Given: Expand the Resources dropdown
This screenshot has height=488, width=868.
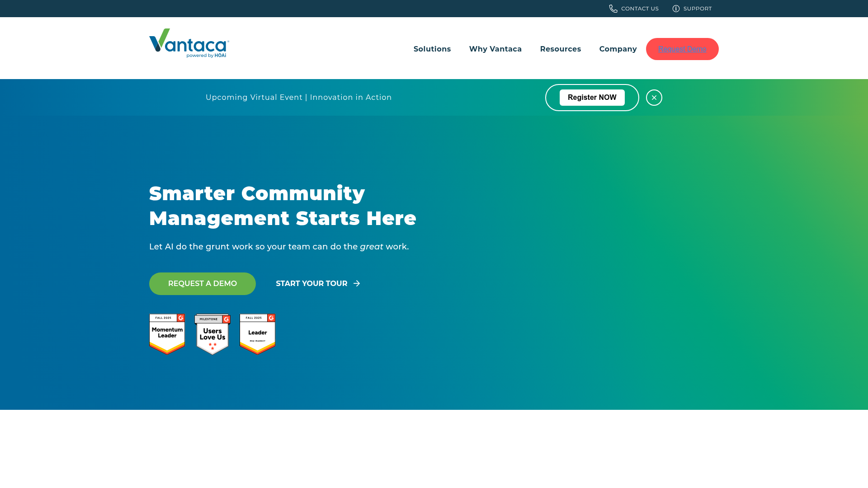Looking at the screenshot, I should tap(560, 49).
